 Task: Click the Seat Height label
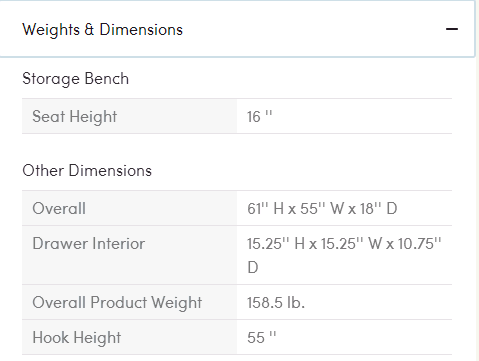[x=75, y=117]
